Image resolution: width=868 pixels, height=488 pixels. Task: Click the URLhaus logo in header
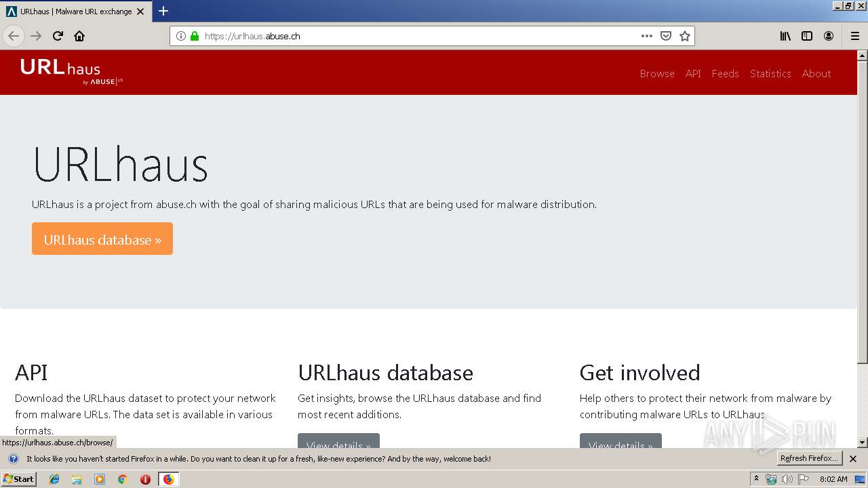[71, 71]
